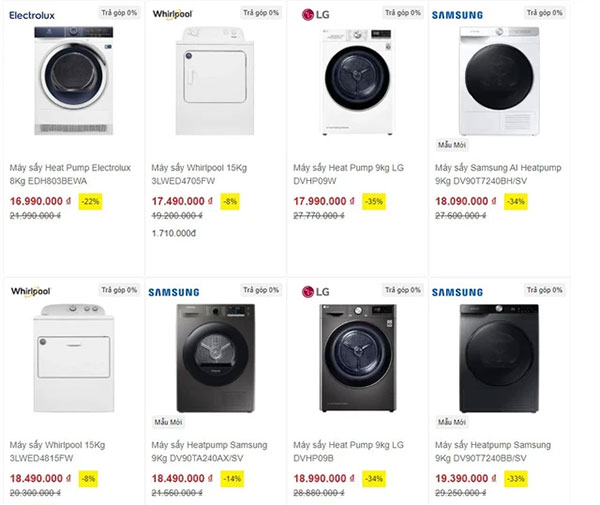This screenshot has width=600, height=505.
Task: Click the -35% discount tag on LG DVHP09W
Action: pos(373,201)
